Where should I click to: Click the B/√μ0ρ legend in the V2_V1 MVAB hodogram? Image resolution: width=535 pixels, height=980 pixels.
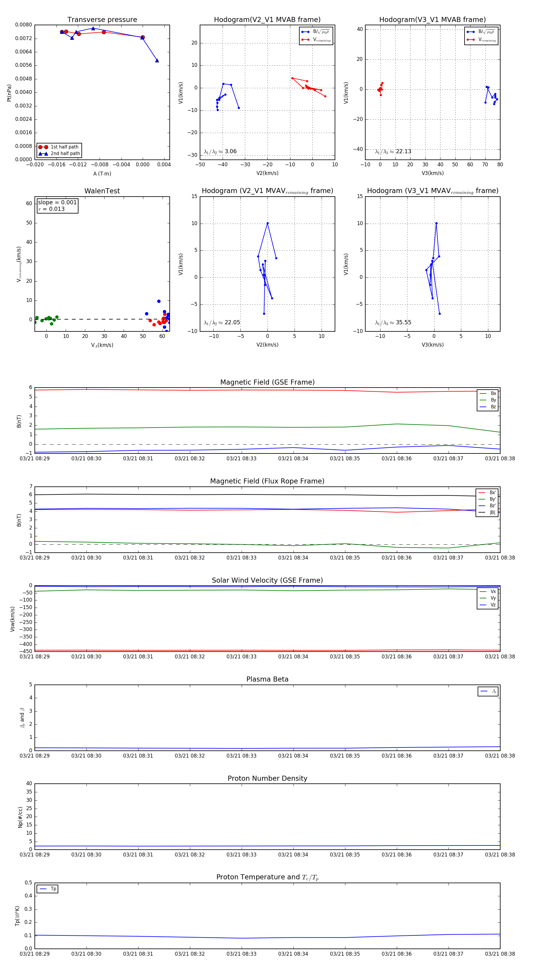[316, 32]
